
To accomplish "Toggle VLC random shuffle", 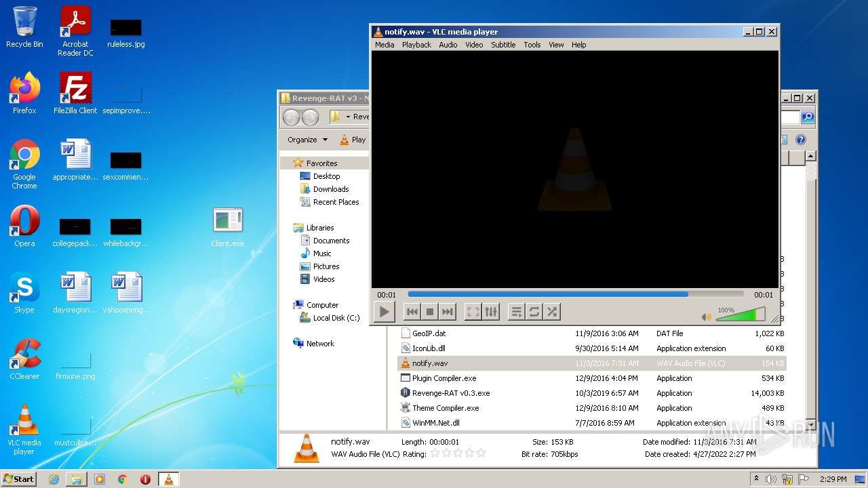I will coord(552,312).
